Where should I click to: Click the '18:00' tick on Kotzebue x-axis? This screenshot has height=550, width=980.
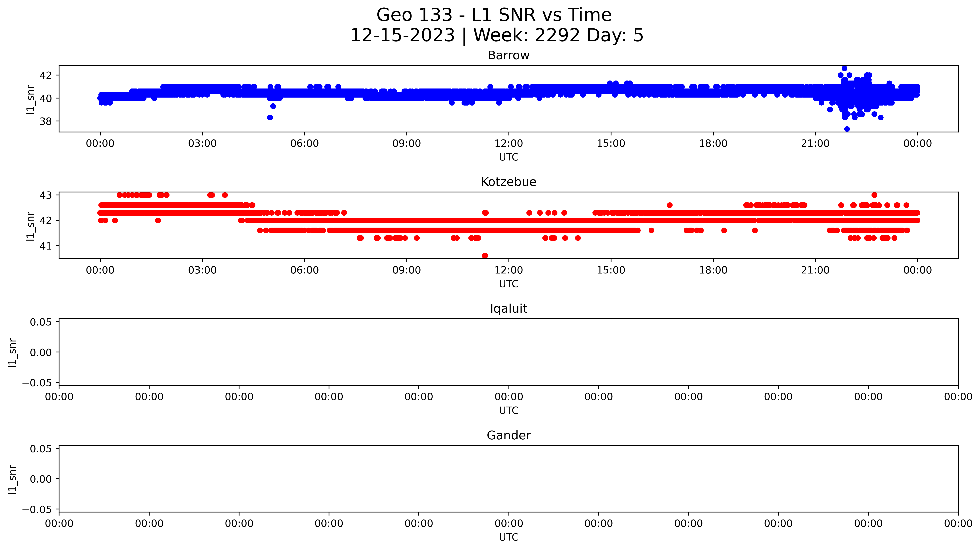click(x=713, y=270)
